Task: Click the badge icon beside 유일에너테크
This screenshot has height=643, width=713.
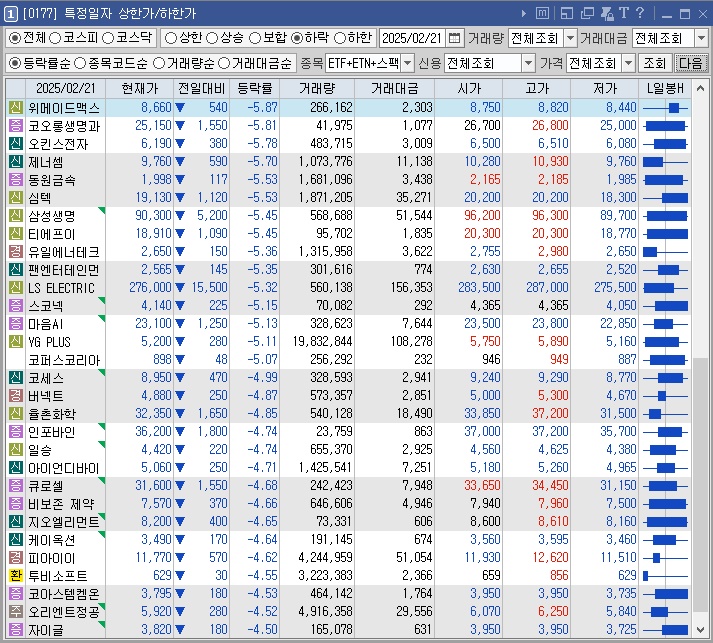Action: (15, 252)
